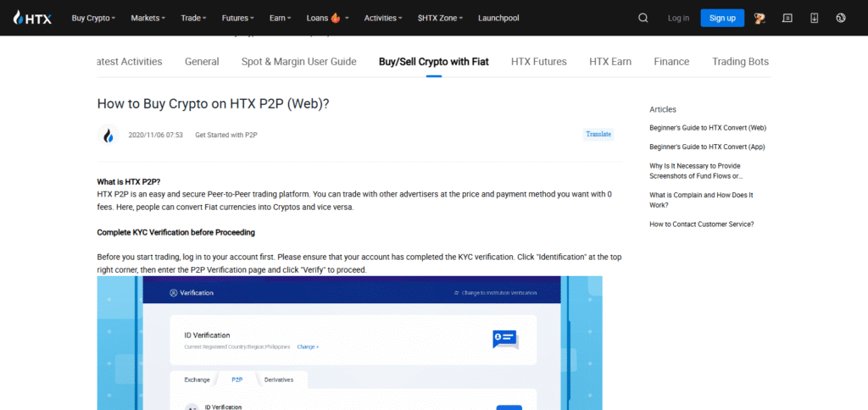Click the Change link under ID Verification

[x=308, y=347]
